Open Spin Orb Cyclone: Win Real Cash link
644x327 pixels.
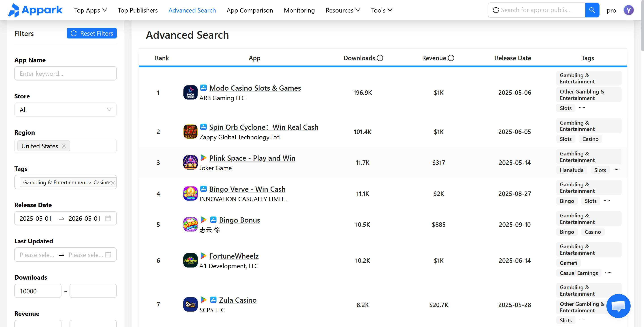264,127
